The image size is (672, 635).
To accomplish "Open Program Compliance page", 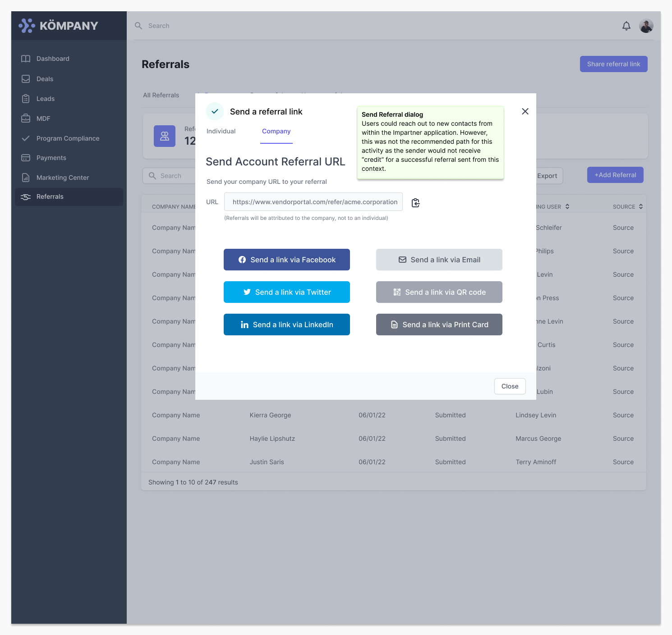I will tap(68, 138).
